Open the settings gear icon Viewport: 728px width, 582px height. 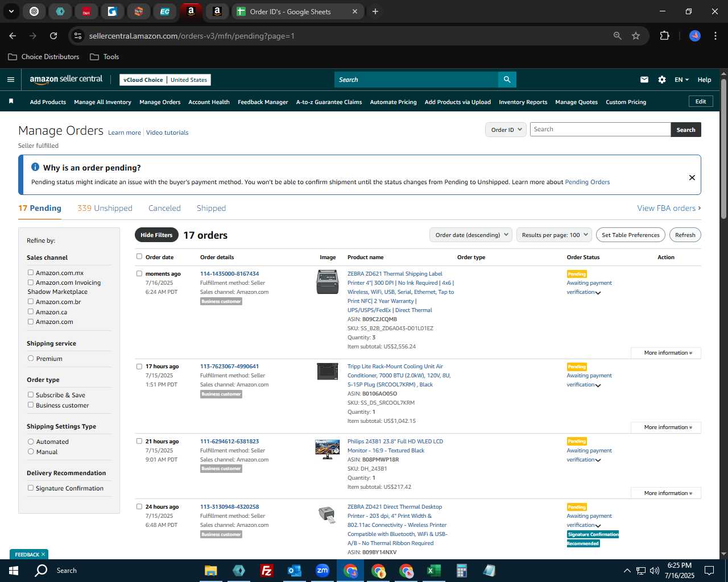coord(662,80)
